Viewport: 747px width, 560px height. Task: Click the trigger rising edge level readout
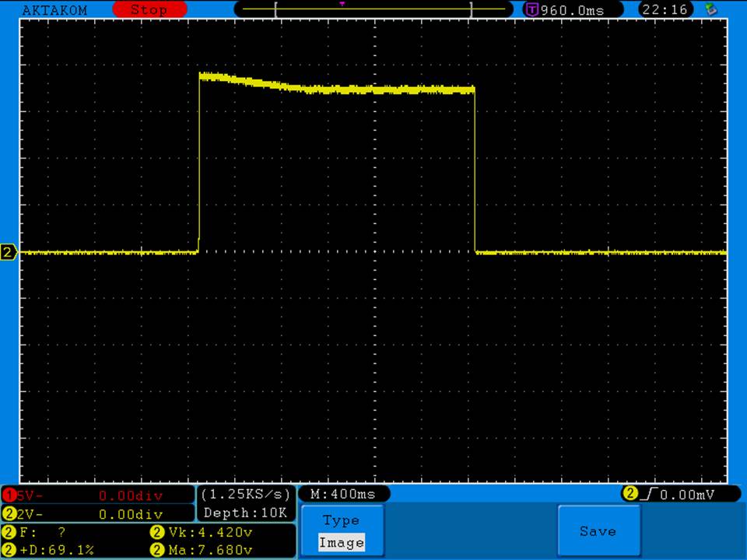(x=670, y=494)
